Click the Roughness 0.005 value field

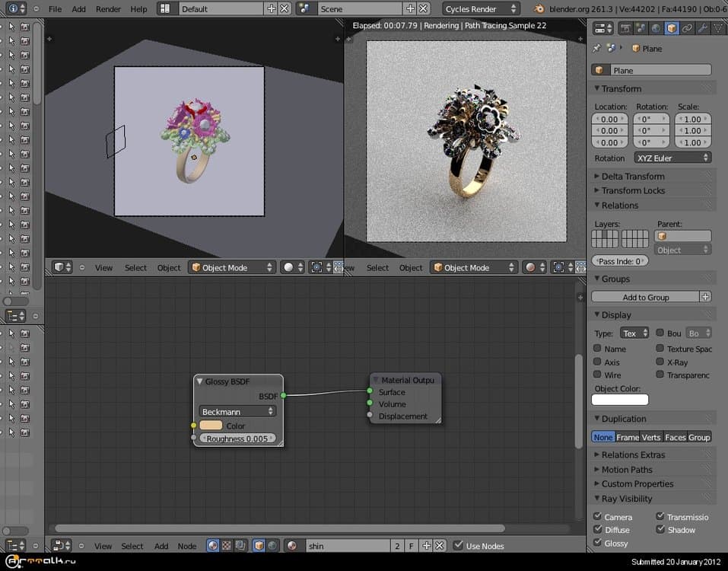tap(237, 439)
